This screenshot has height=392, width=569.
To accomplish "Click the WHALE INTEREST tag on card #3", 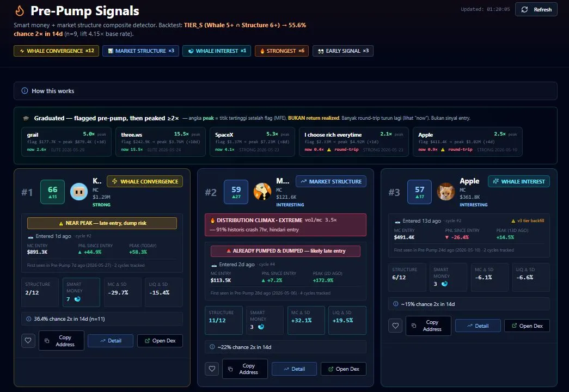I will [518, 181].
